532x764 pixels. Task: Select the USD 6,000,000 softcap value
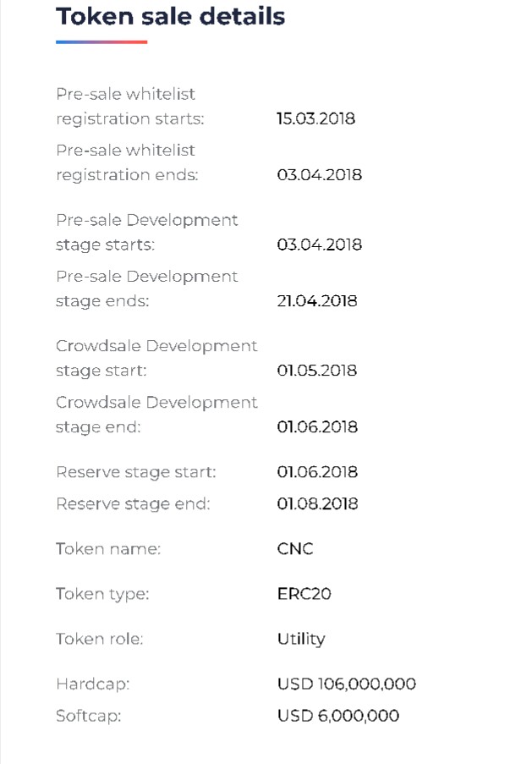coord(337,716)
